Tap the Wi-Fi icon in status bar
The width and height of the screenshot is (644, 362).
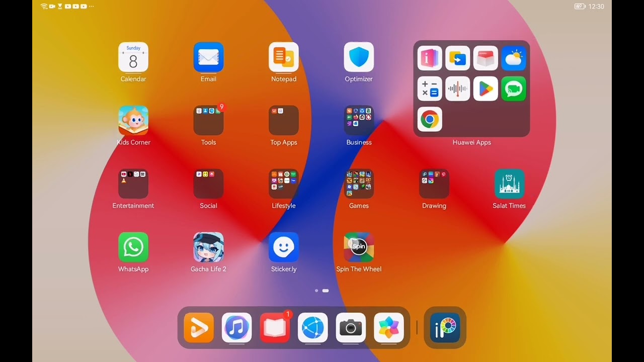(x=44, y=7)
